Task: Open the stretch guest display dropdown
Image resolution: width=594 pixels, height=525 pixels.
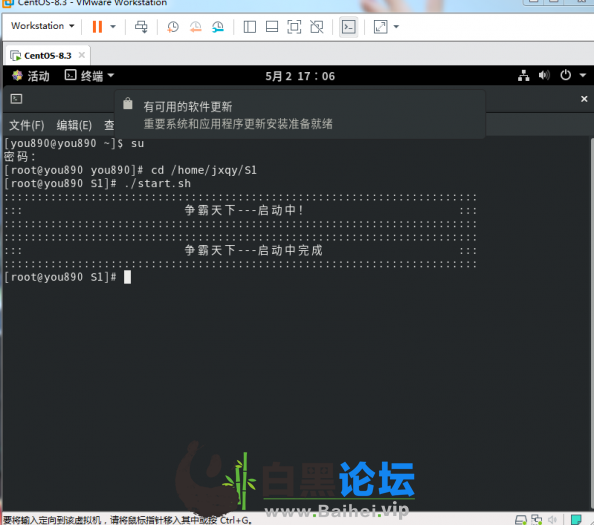Action: [396, 27]
